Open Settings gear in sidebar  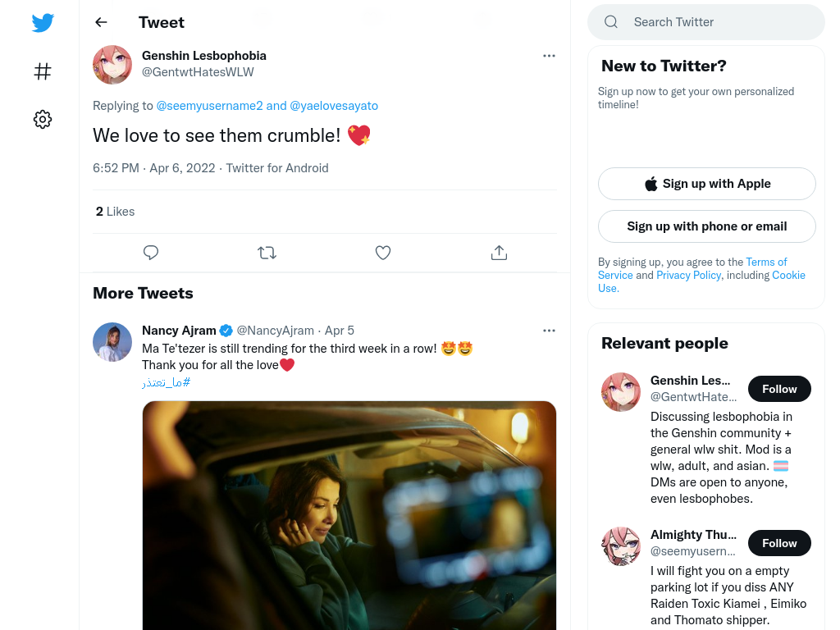tap(43, 119)
